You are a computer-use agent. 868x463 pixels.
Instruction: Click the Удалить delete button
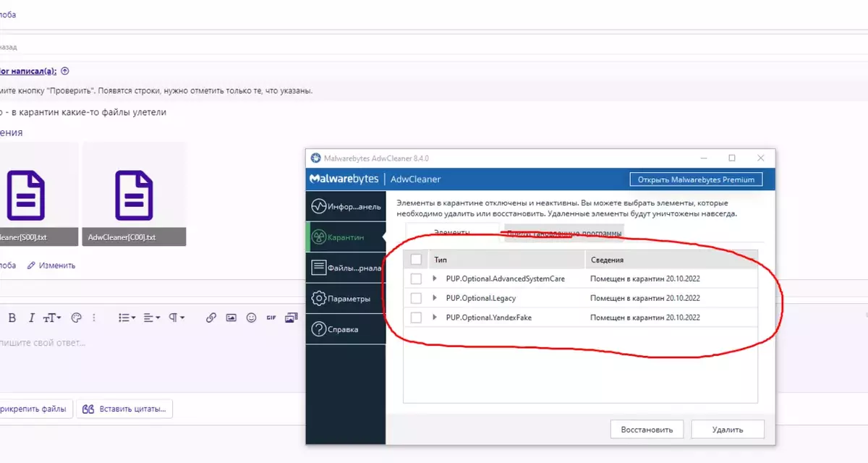(x=727, y=429)
